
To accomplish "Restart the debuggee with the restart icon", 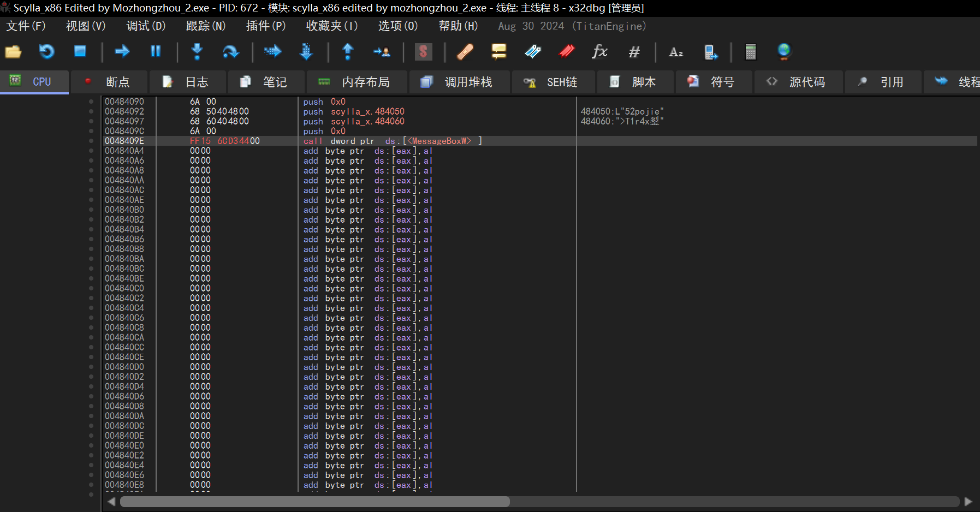I will tap(46, 52).
